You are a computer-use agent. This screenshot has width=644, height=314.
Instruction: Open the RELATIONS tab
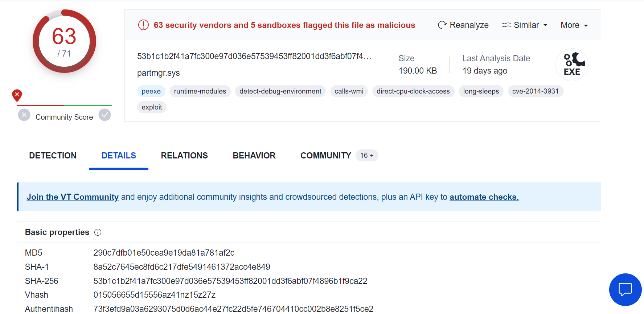pos(184,156)
